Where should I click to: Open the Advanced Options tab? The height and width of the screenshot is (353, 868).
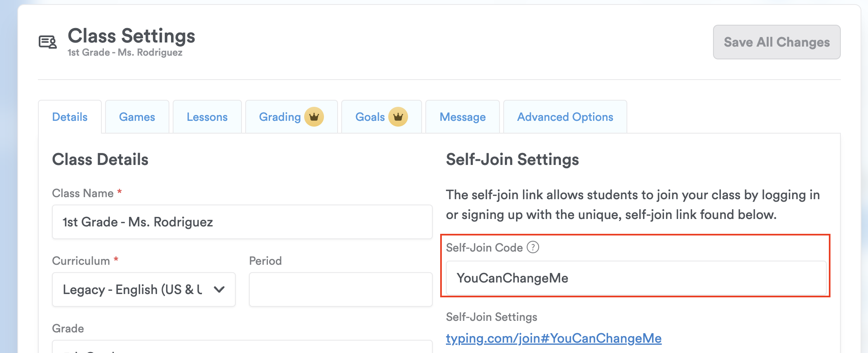coord(565,117)
